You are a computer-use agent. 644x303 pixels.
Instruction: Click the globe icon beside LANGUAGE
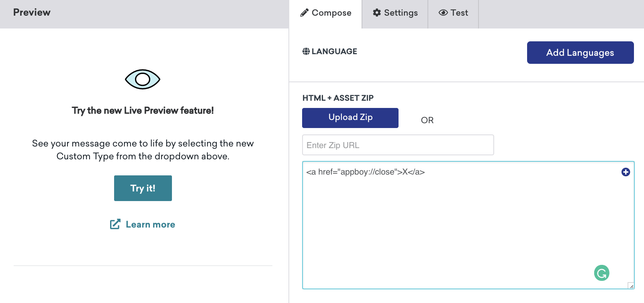click(306, 51)
